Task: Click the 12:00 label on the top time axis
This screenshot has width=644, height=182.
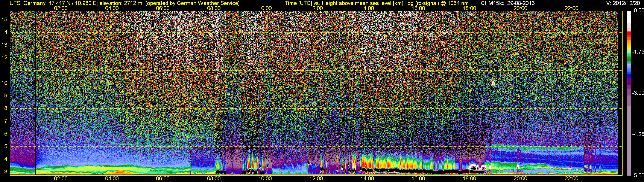Action: 316,8
